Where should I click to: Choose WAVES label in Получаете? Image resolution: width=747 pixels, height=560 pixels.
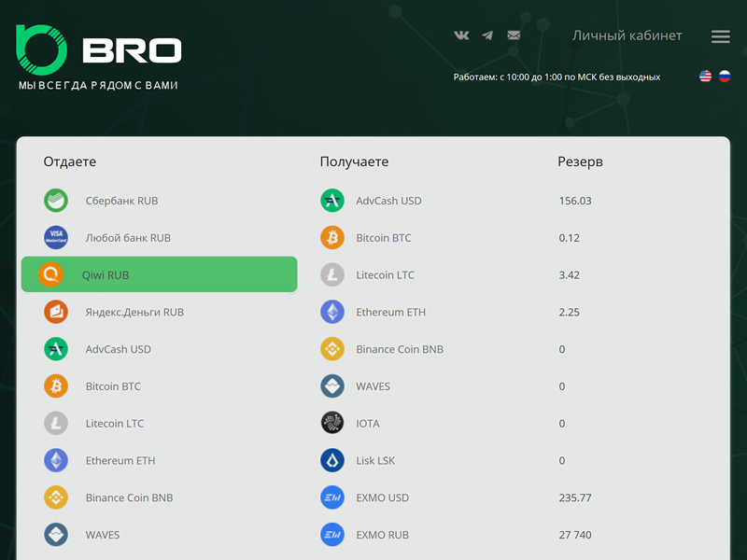tap(373, 386)
